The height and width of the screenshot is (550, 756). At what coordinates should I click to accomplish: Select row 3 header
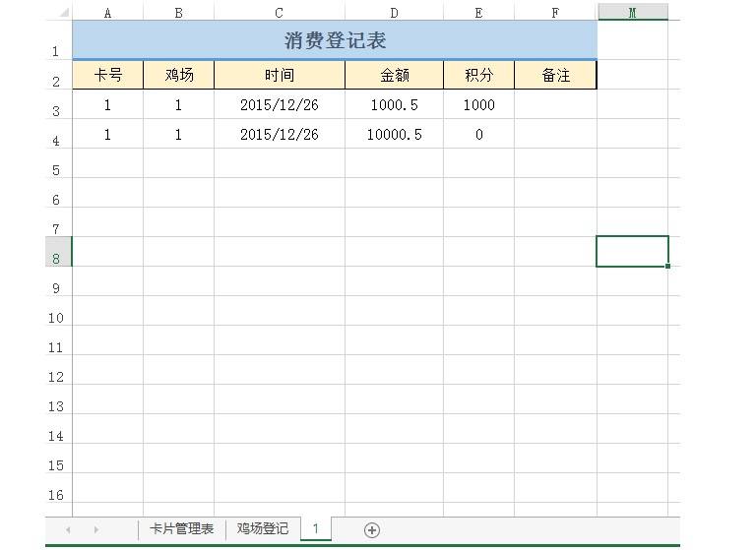pyautogui.click(x=58, y=104)
